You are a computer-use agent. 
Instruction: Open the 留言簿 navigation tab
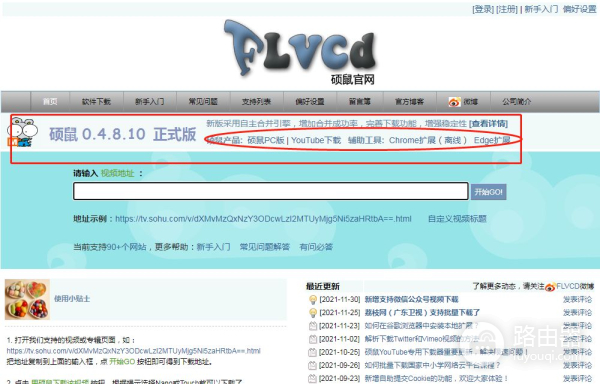tap(360, 102)
